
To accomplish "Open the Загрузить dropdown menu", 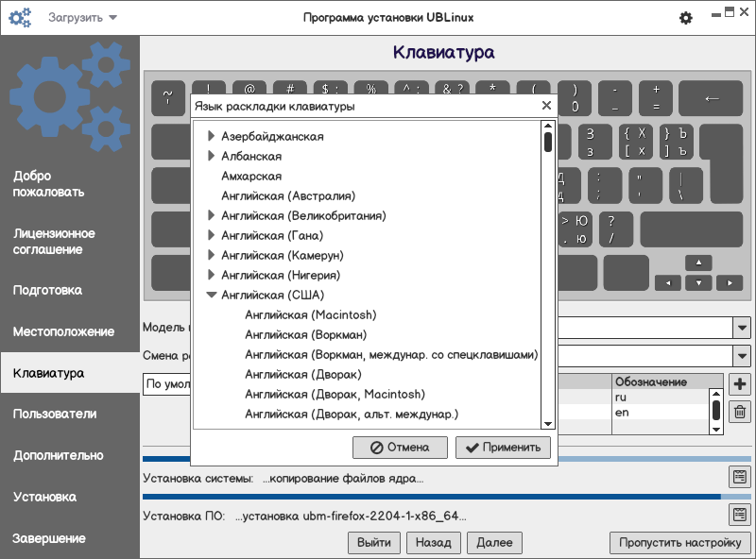I will (x=82, y=18).
